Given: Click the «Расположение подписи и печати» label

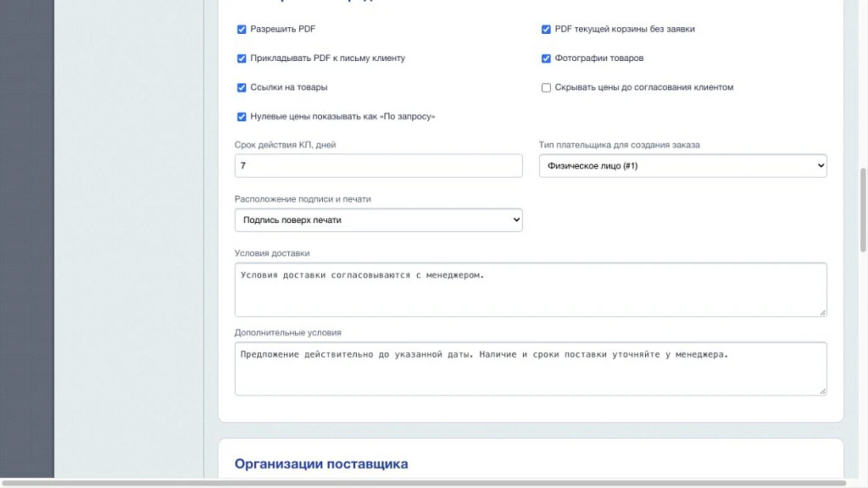Looking at the screenshot, I should tap(303, 198).
